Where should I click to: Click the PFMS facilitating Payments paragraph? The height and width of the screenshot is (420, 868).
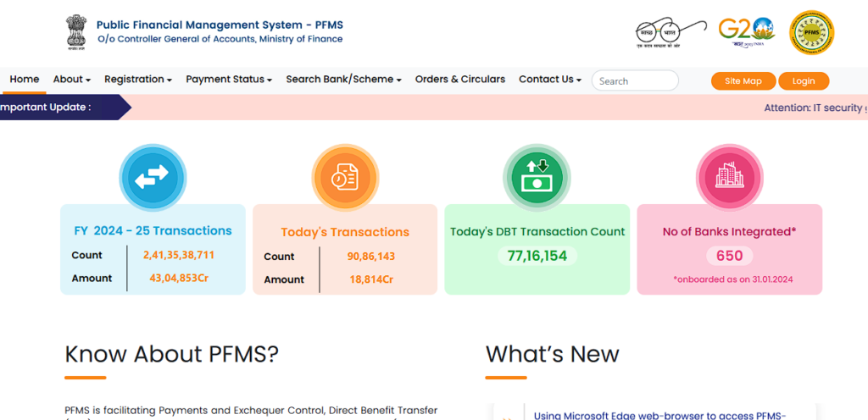click(251, 412)
